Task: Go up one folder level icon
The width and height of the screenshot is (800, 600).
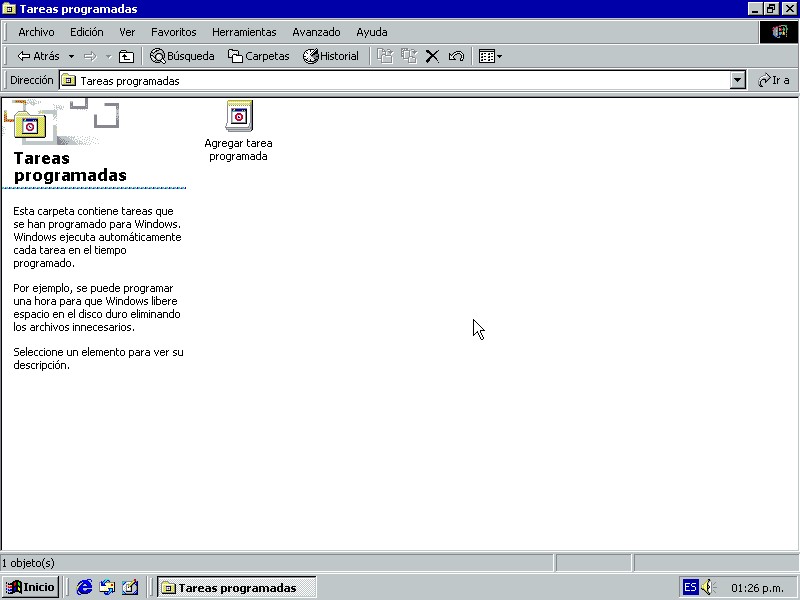Action: click(126, 56)
